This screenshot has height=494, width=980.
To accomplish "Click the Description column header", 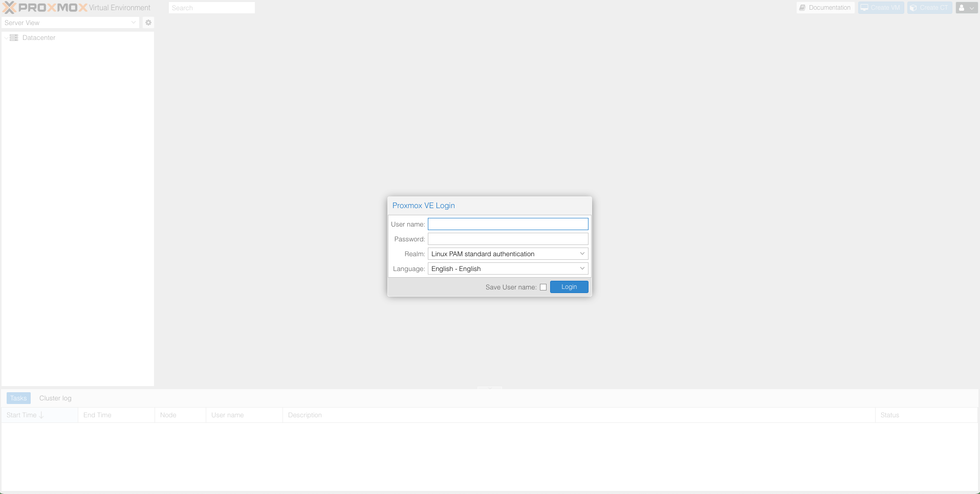I will pyautogui.click(x=579, y=415).
